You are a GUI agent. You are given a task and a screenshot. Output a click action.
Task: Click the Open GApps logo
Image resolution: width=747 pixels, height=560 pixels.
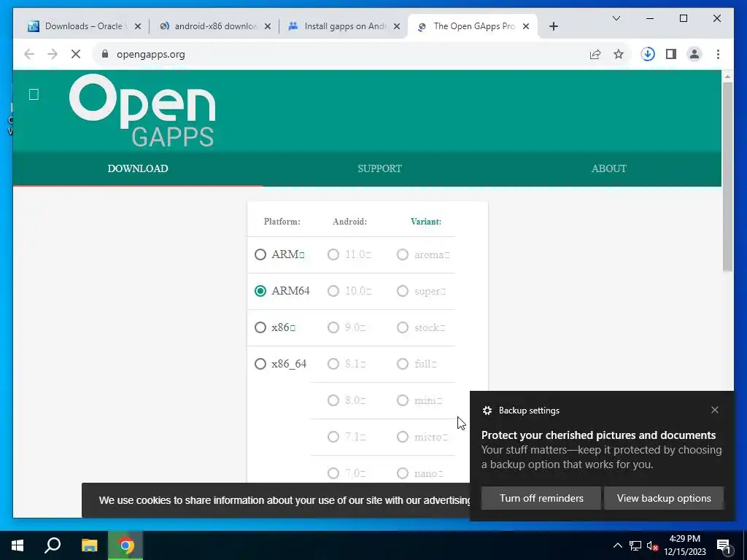coord(142,111)
